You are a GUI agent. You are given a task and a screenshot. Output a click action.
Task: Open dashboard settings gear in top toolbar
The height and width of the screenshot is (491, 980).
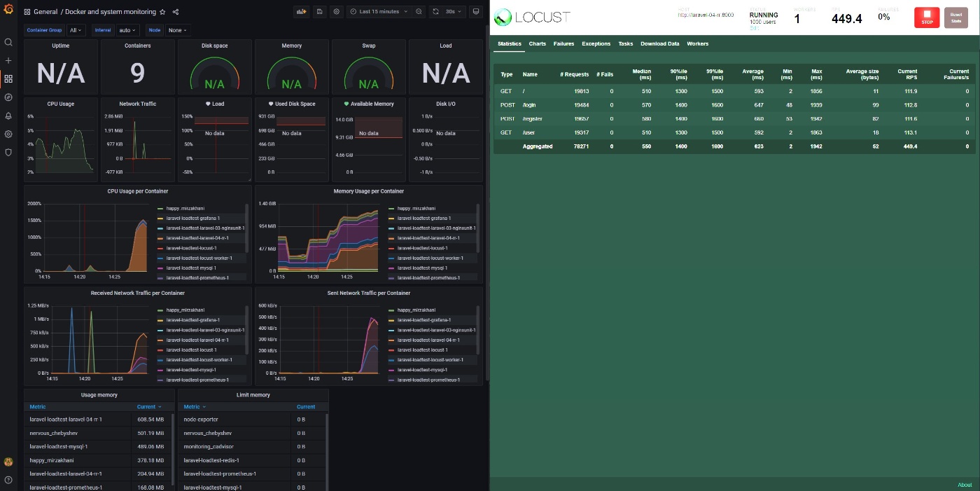337,12
